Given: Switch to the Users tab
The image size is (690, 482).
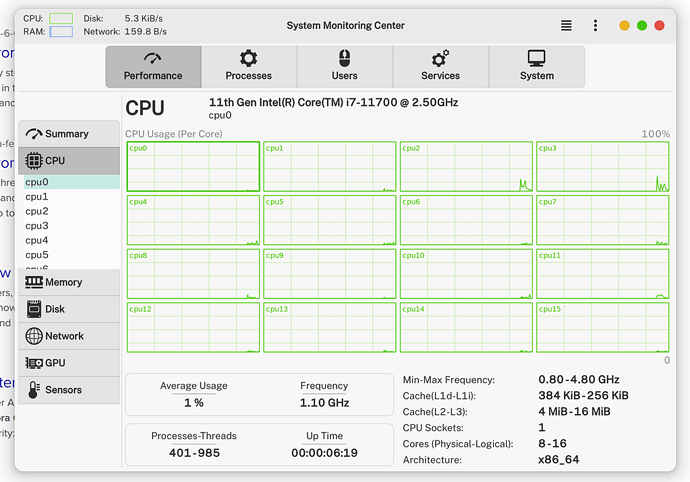Looking at the screenshot, I should click(344, 66).
